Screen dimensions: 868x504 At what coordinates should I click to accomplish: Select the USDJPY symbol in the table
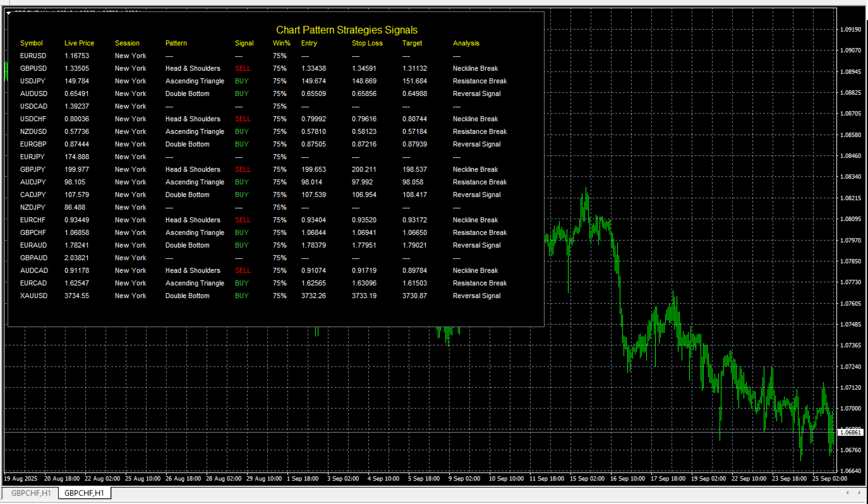(33, 81)
